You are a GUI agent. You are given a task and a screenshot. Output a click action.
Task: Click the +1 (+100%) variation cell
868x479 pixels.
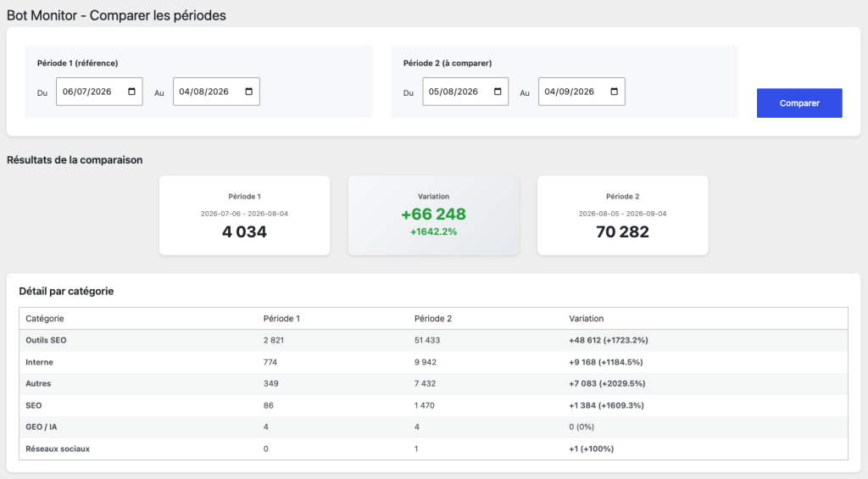click(591, 448)
